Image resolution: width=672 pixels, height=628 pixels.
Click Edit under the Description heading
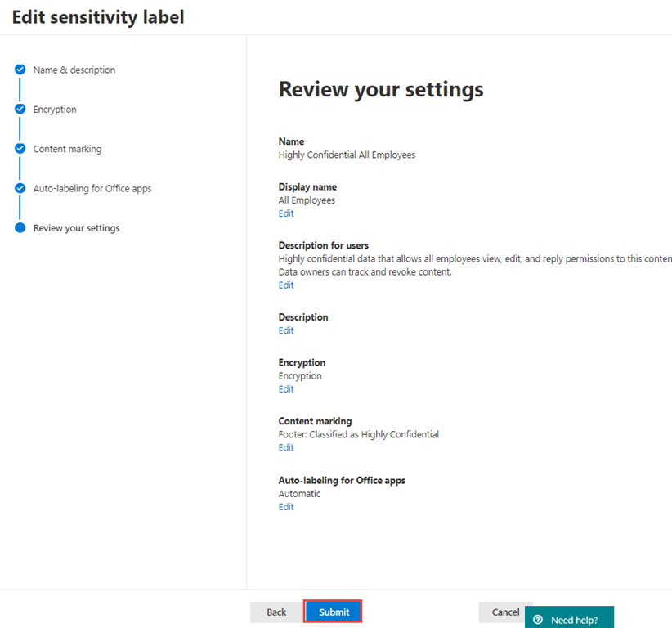click(x=286, y=330)
